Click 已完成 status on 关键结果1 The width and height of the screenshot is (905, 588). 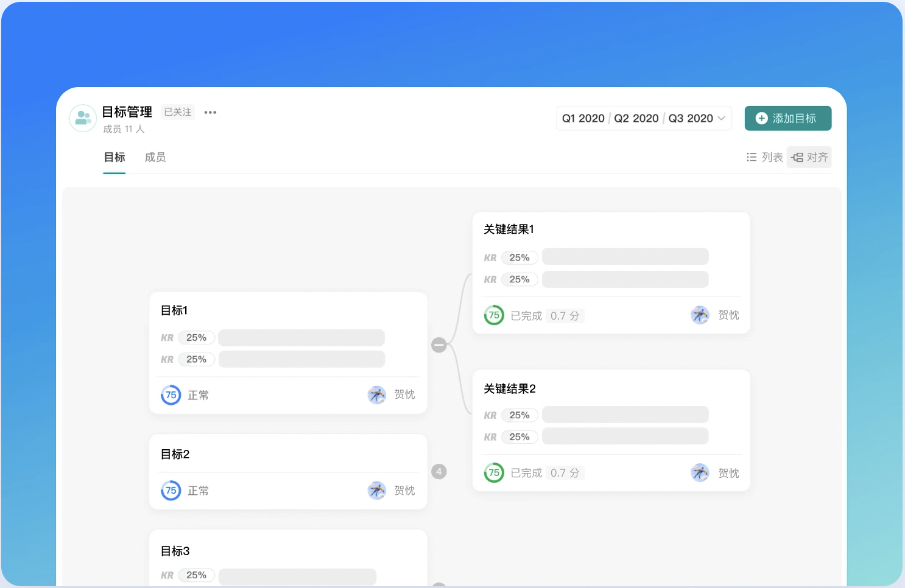click(526, 316)
